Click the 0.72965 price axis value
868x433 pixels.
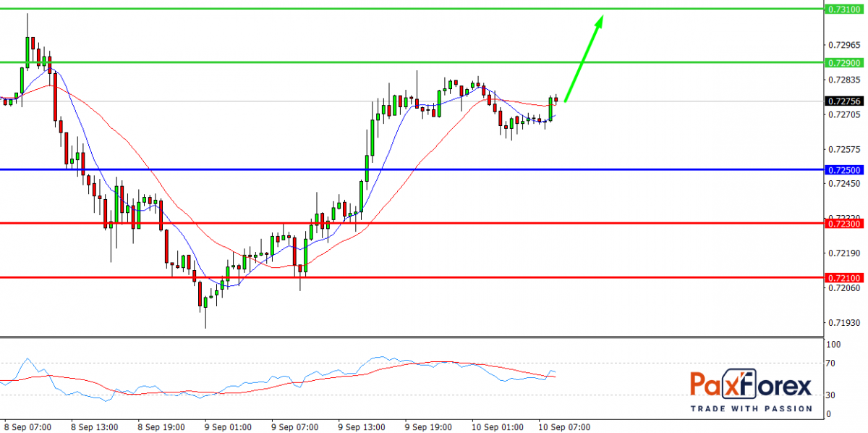coord(845,45)
